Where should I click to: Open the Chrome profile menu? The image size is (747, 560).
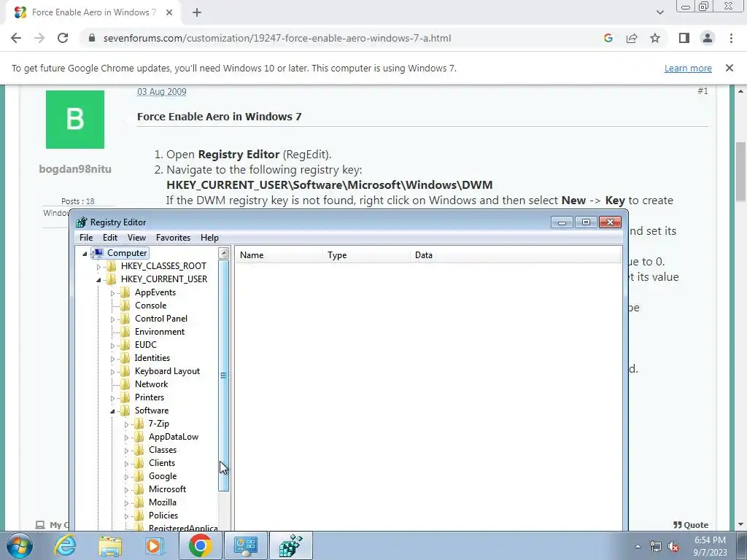(x=708, y=38)
